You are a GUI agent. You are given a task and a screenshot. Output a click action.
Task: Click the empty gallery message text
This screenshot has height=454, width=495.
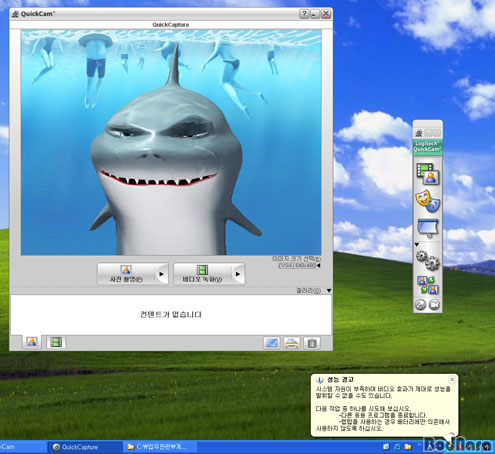pos(171,314)
